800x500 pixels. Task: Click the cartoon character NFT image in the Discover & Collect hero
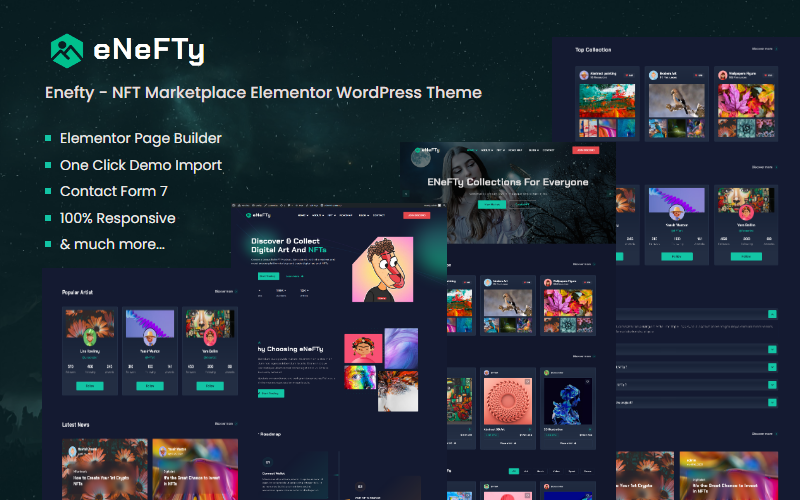coord(382,270)
